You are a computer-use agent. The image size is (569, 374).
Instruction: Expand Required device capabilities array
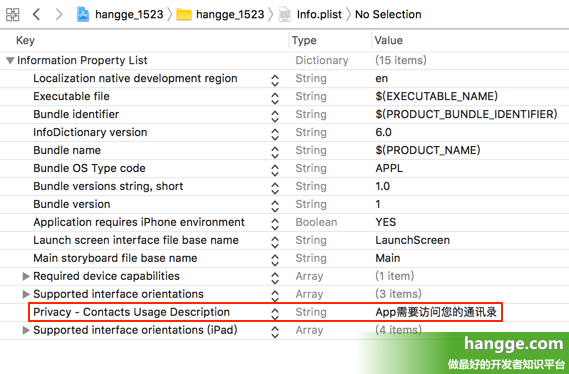point(26,276)
